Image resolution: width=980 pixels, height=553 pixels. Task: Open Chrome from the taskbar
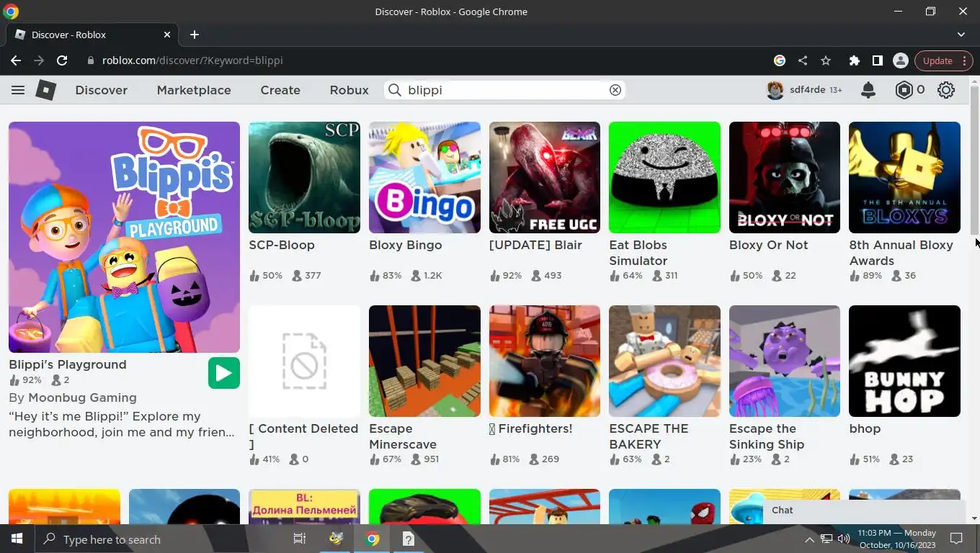click(372, 539)
